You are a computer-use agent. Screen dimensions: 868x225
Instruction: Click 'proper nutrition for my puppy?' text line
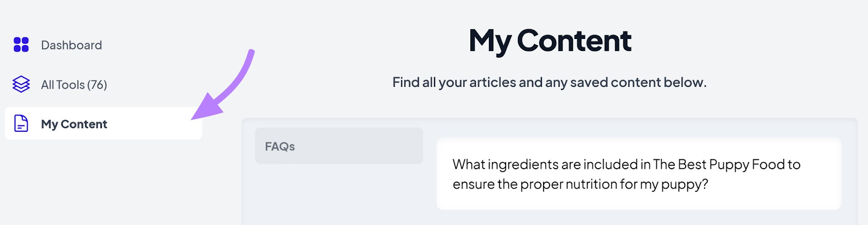click(x=613, y=184)
